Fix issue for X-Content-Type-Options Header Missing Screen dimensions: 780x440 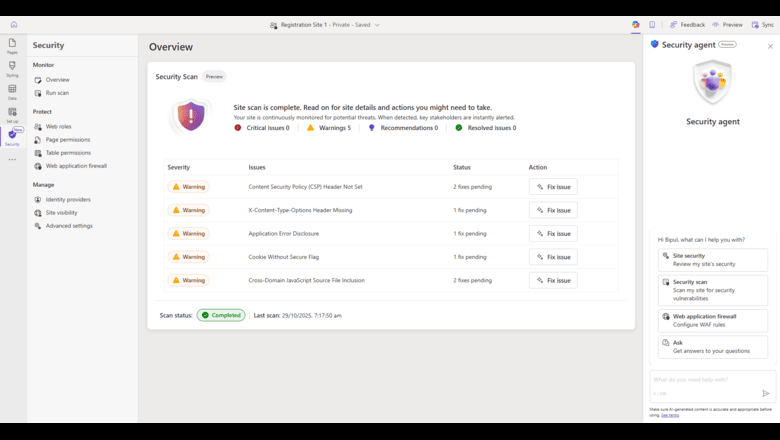(553, 210)
